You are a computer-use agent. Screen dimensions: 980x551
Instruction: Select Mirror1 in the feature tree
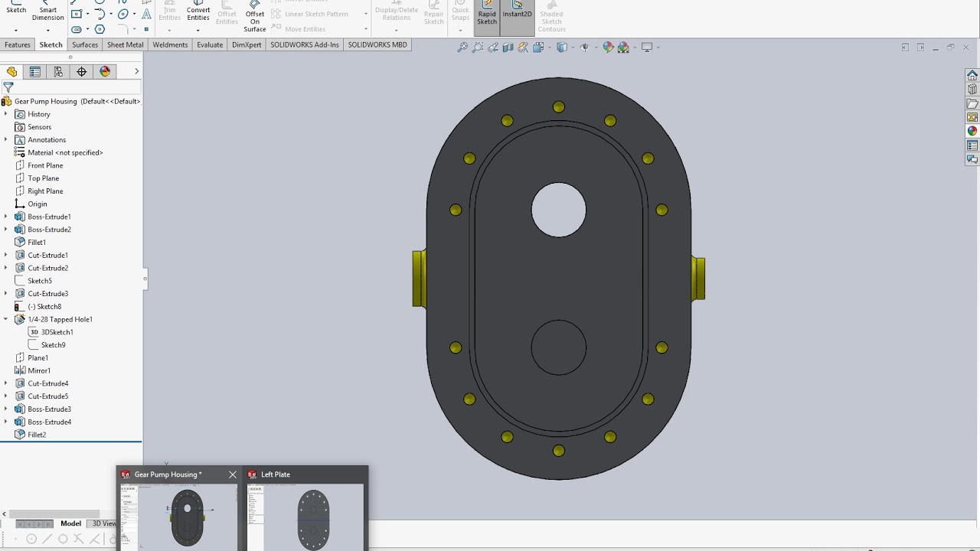tap(39, 370)
